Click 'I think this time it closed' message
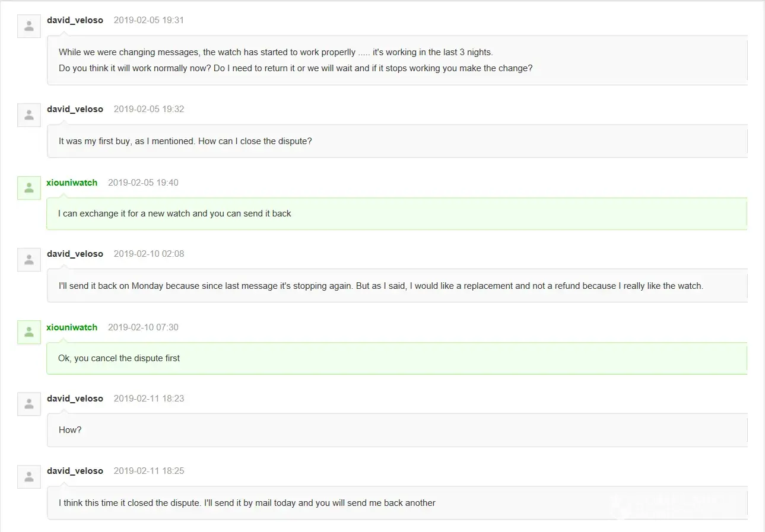 point(247,503)
